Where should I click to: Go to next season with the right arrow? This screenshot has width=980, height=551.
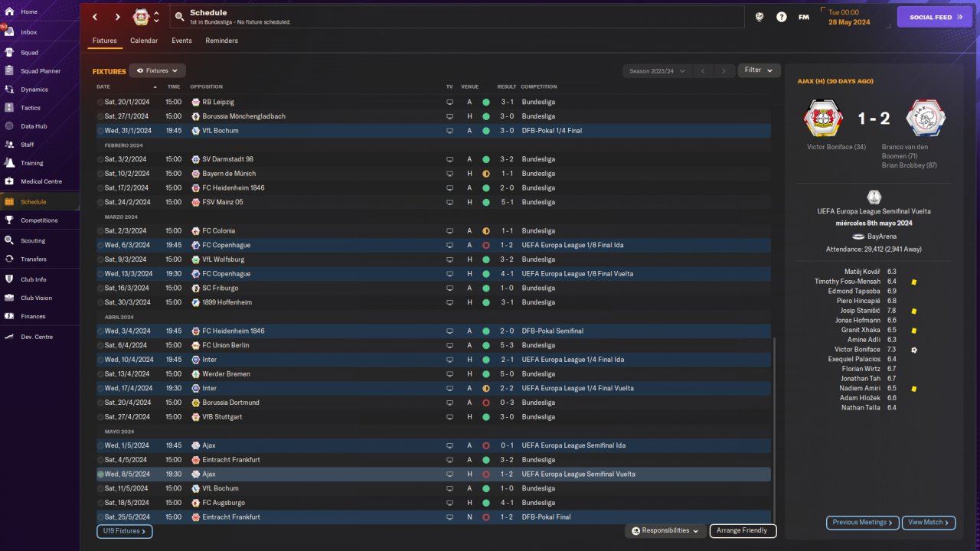click(724, 71)
